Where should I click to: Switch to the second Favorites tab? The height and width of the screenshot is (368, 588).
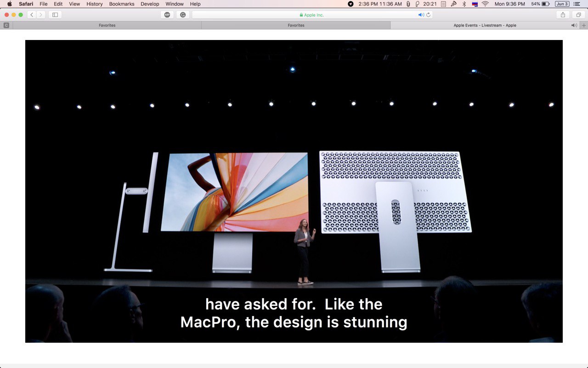coord(296,25)
